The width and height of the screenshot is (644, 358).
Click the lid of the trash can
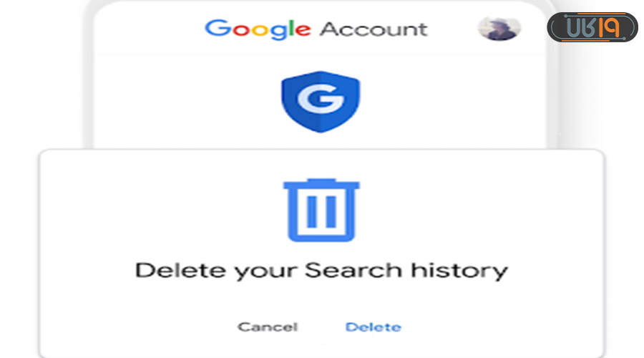pos(321,184)
